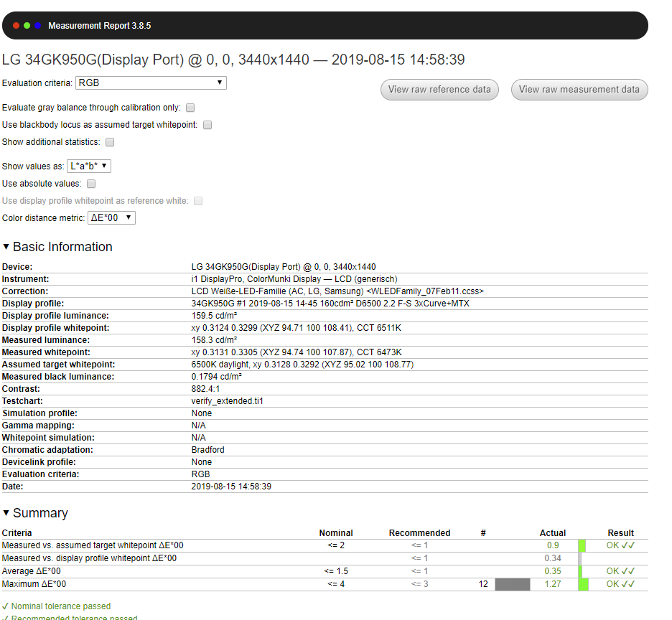
Task: Click Use display profile whitepoint as reference white checkbox
Action: pos(198,201)
